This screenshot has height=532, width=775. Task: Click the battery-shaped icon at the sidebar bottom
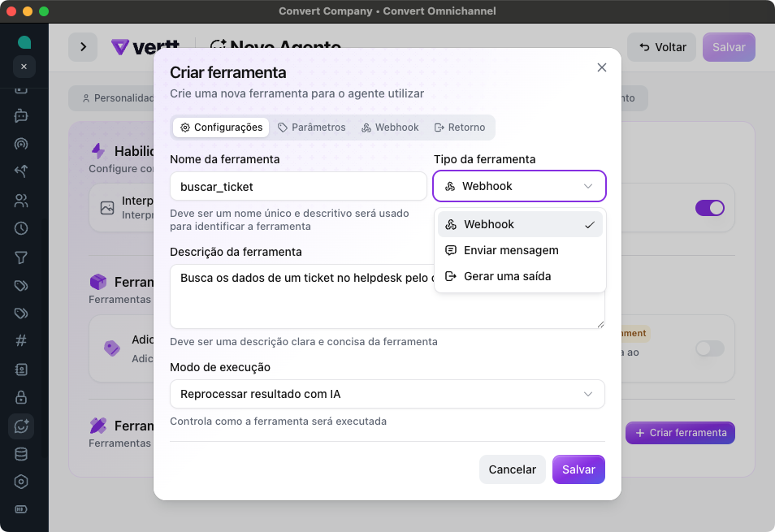click(21, 509)
